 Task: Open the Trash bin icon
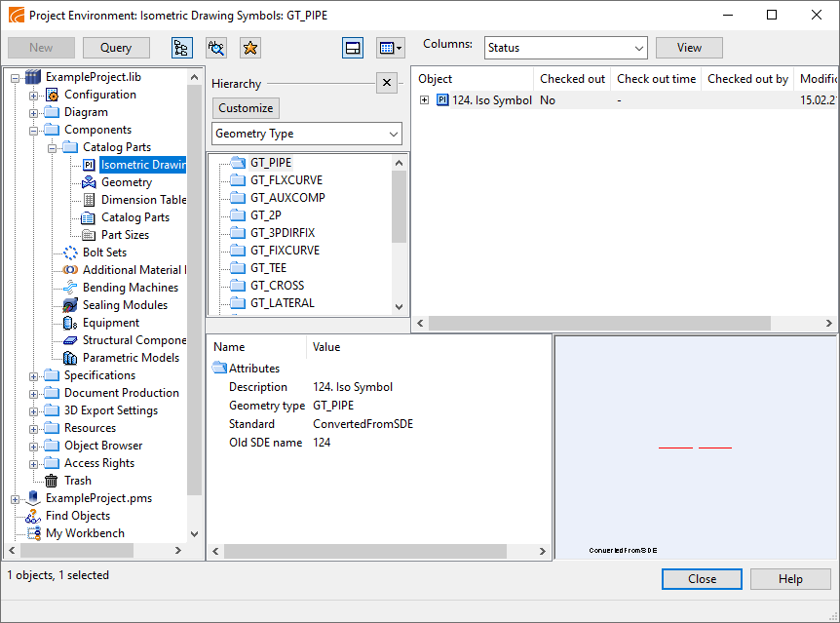(52, 481)
